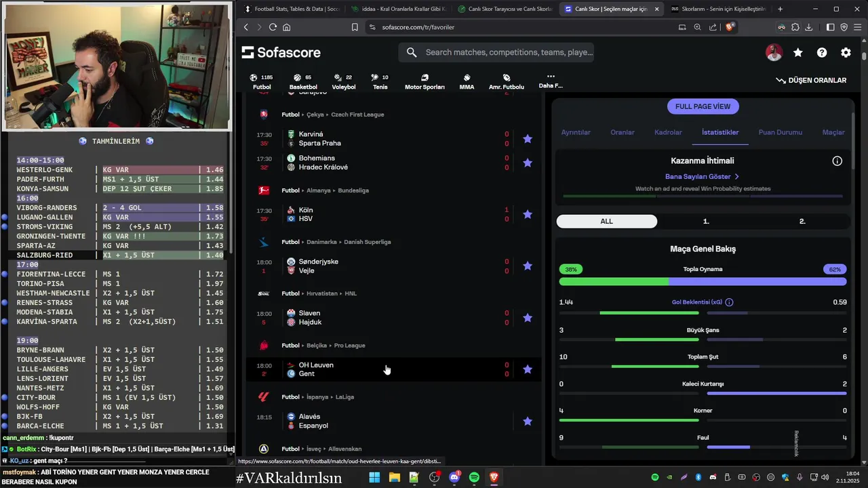Screen dimensions: 868x488
Task: Switch to the iddaa Kral Oranlarla browser tab
Action: (x=398, y=9)
